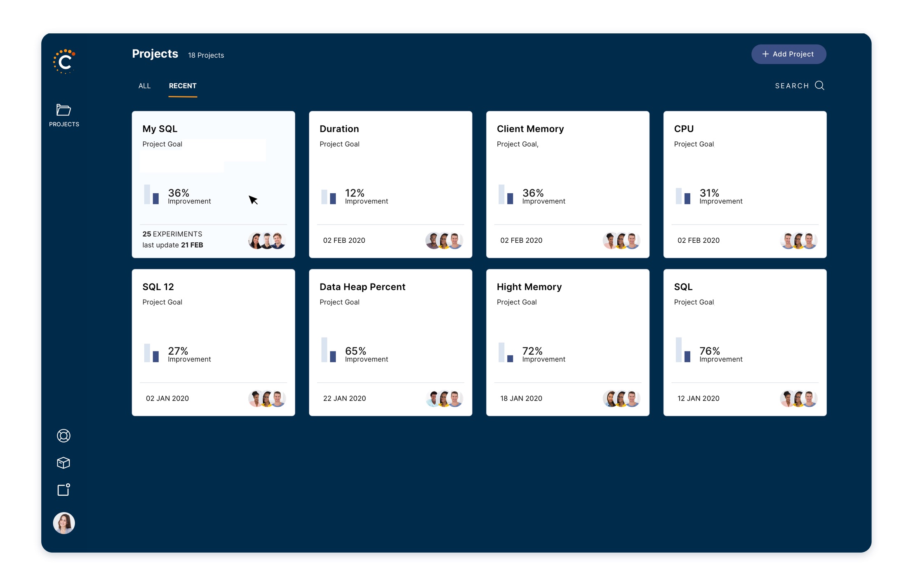
Task: Click team avatars on Data Heap Percent card
Action: click(444, 398)
